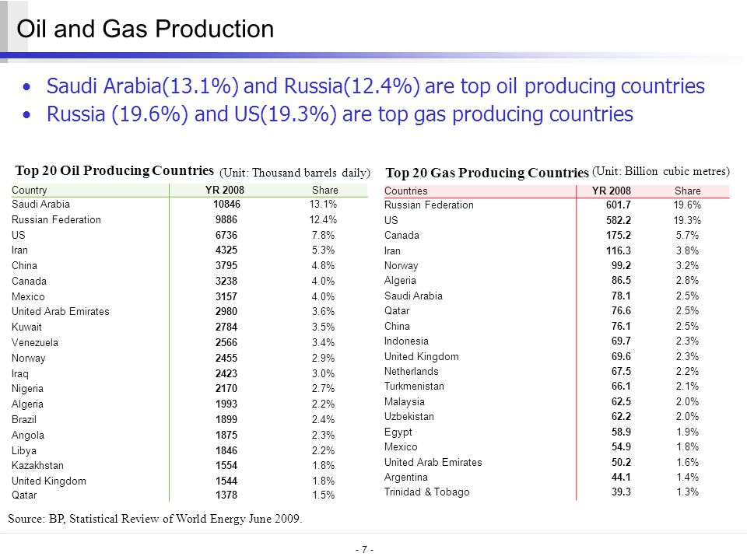Click oil value '2455' for Norway

[x=226, y=358]
